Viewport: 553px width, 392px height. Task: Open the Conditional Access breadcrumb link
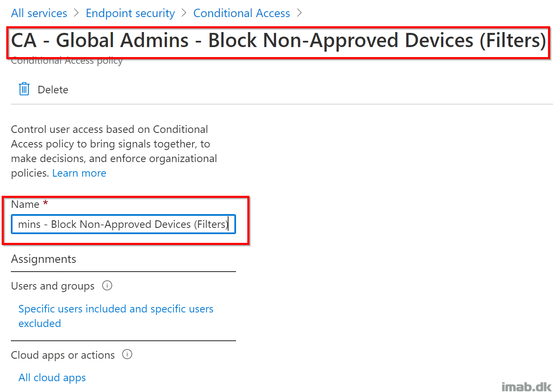[241, 13]
